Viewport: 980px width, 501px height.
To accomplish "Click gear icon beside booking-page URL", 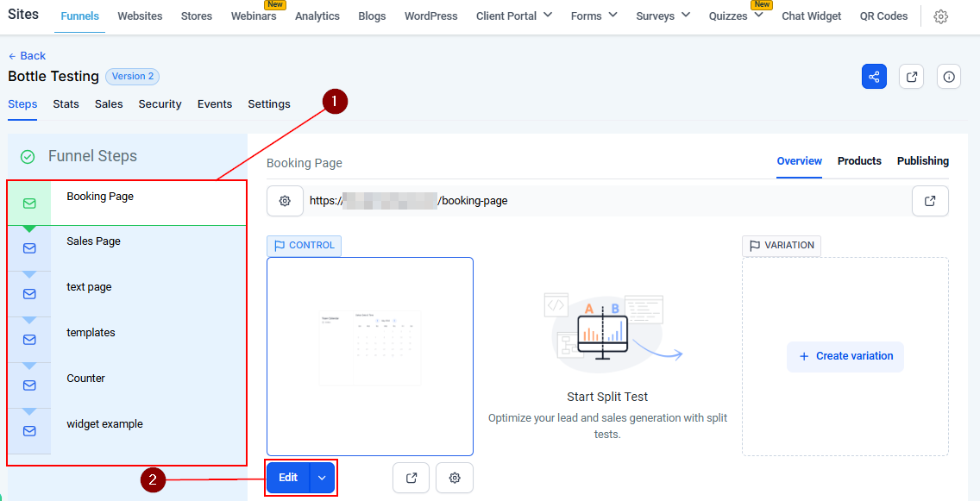I will tap(285, 201).
